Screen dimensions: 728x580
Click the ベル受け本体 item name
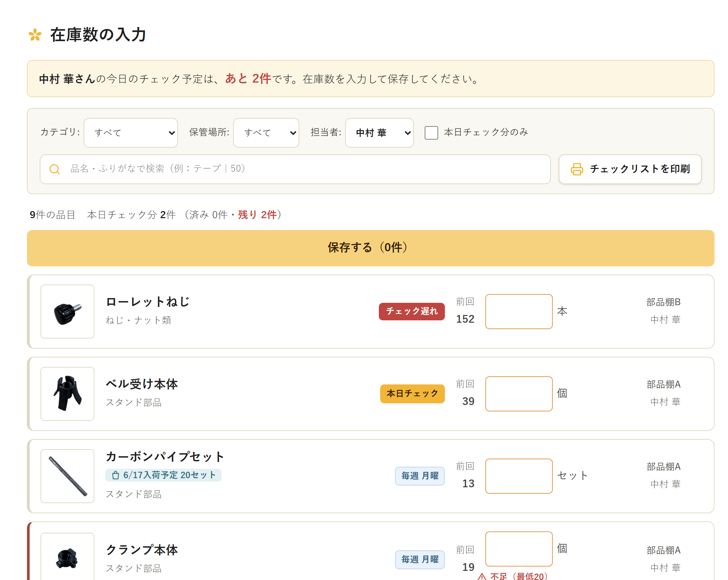pos(142,384)
